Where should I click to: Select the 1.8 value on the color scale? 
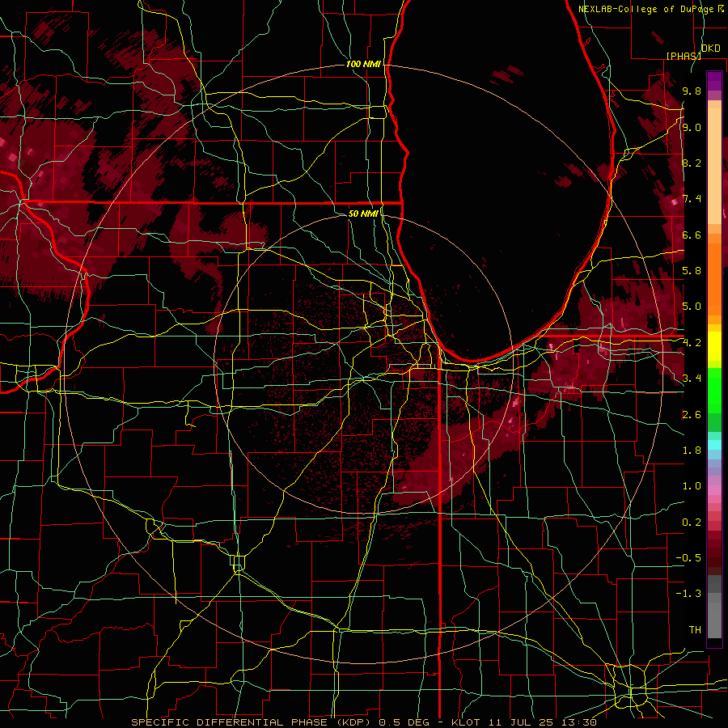point(692,451)
